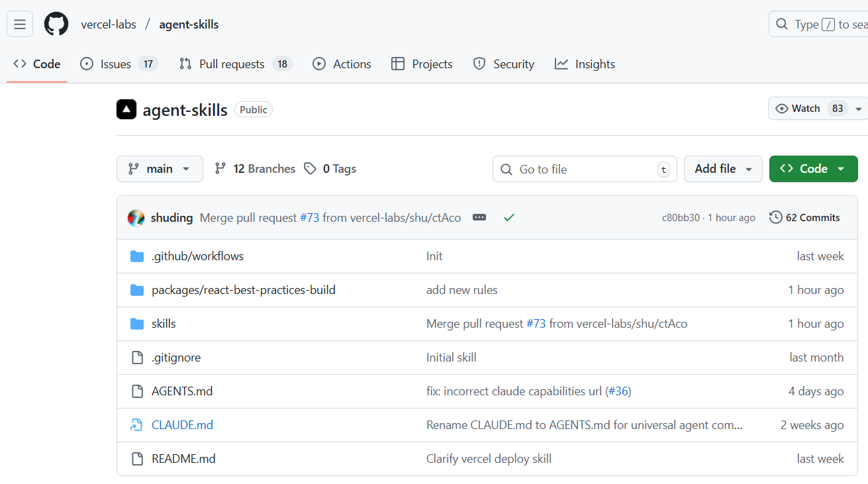Click the Public visibility badge

254,110
